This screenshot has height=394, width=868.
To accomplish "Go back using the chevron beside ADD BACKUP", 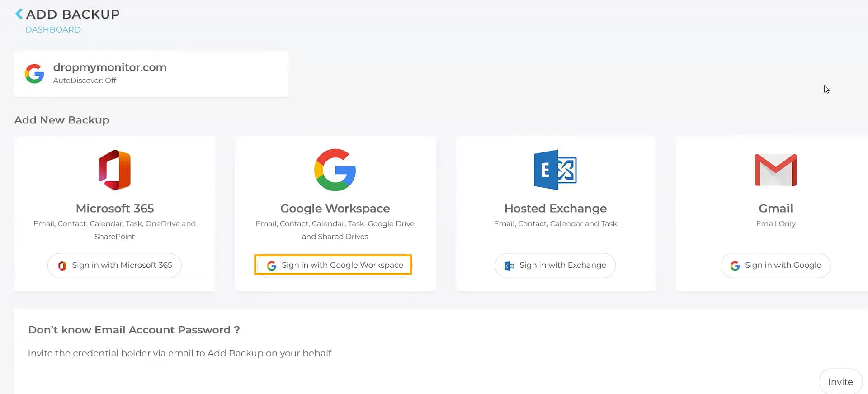I will 19,14.
